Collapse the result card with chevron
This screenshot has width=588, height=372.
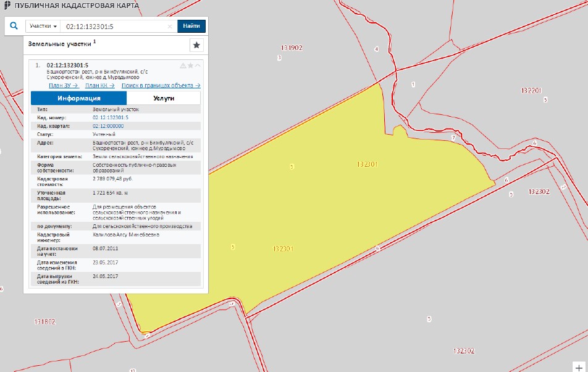198,66
